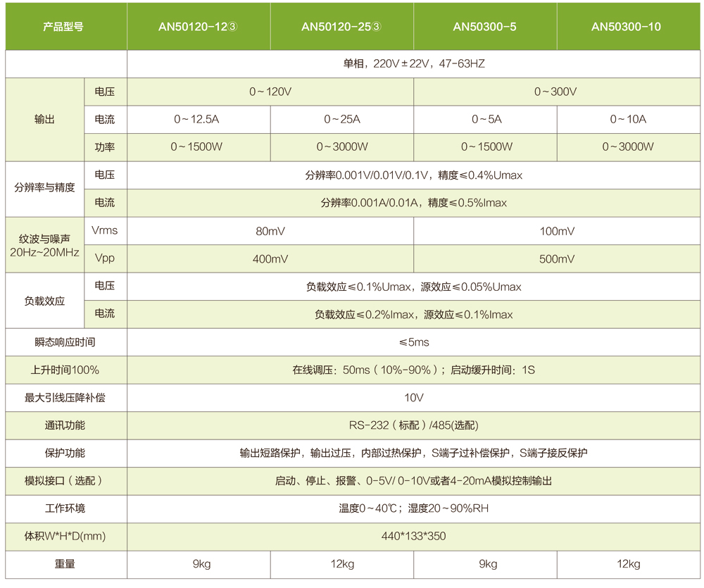
Task: Select the 分辨率与精度 row label
Action: pos(45,189)
